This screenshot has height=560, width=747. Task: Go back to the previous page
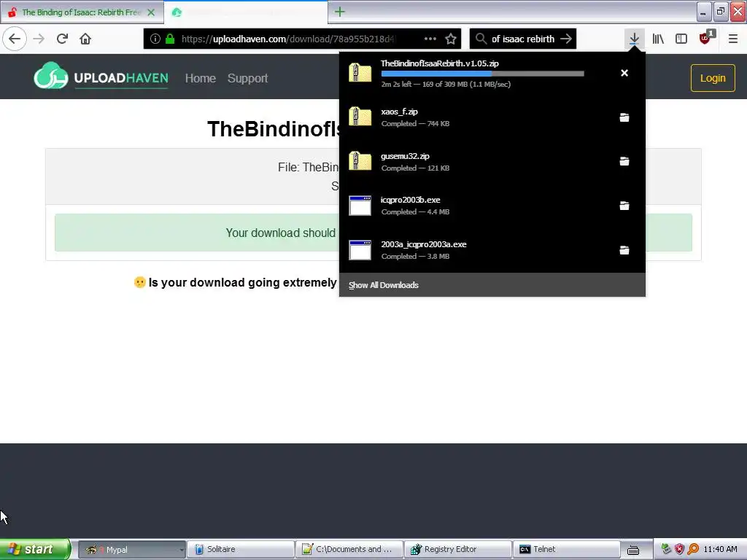(x=15, y=39)
